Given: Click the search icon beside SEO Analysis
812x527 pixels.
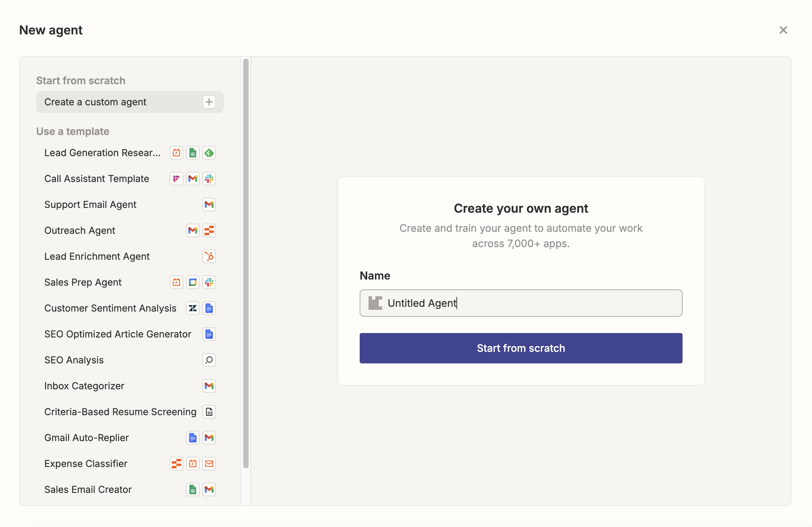Looking at the screenshot, I should coord(209,360).
